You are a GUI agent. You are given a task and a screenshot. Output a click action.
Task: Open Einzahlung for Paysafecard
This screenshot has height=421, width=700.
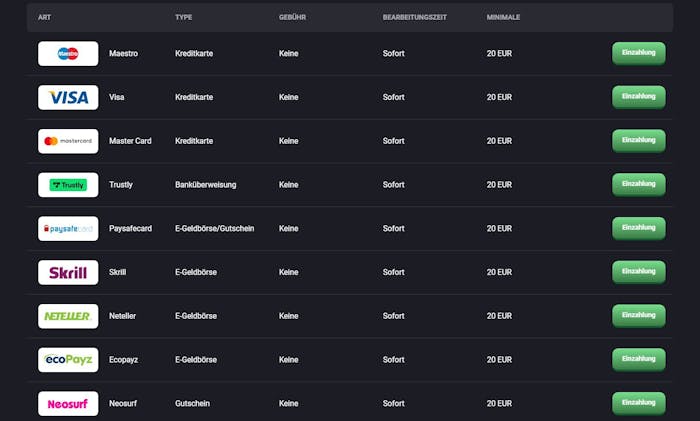click(x=638, y=228)
